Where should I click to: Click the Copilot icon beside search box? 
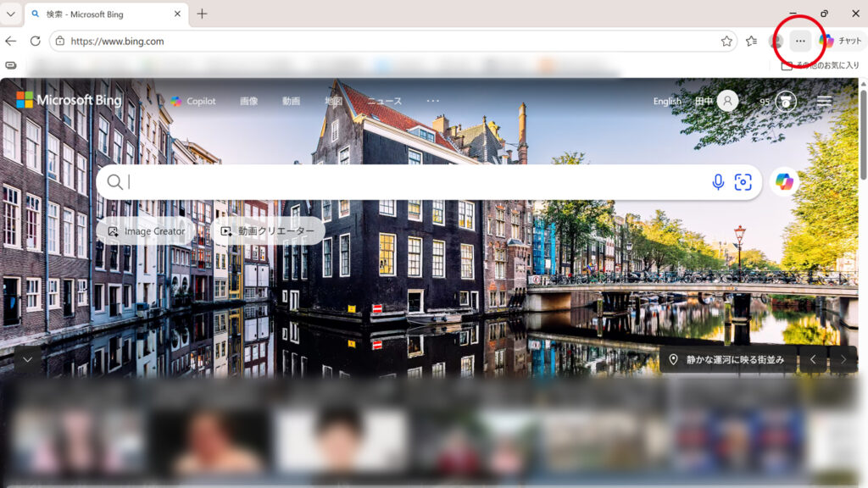coord(785,182)
